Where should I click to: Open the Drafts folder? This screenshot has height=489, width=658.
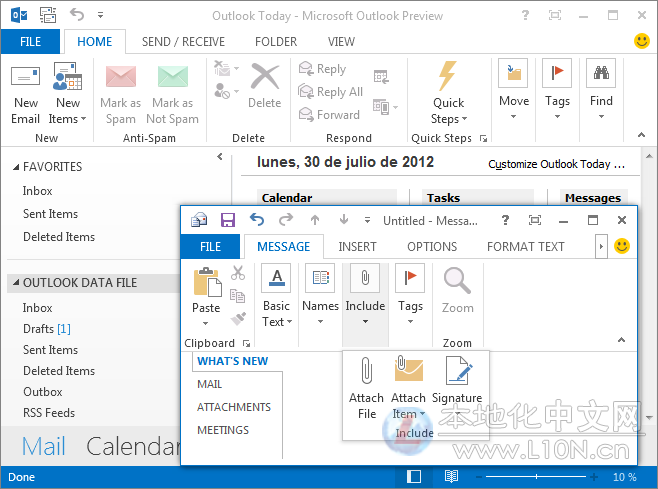[38, 329]
